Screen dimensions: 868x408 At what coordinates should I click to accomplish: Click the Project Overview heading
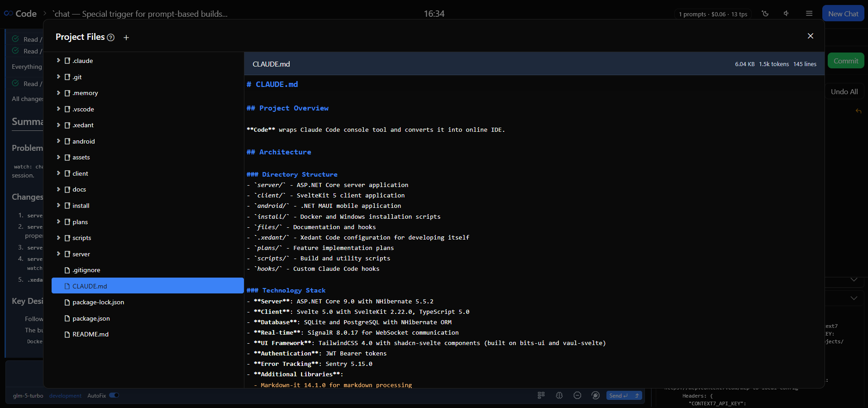pos(288,108)
